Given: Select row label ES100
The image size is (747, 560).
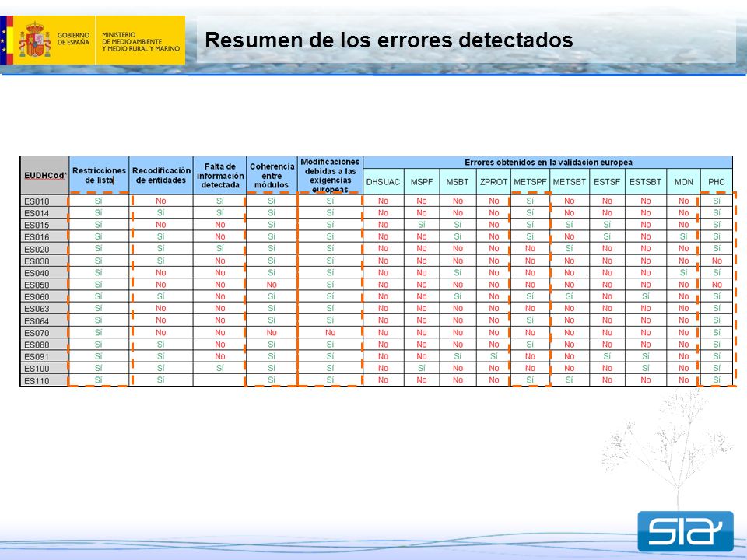Looking at the screenshot, I should click(x=37, y=369).
